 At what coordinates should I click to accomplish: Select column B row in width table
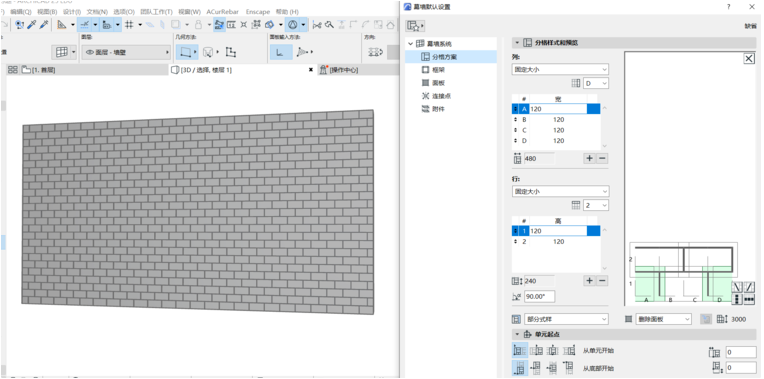[556, 119]
